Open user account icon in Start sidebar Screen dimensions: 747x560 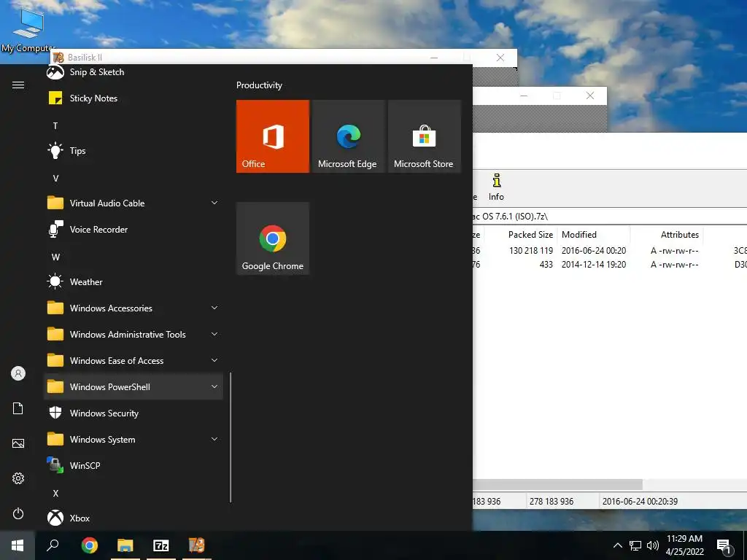click(18, 373)
